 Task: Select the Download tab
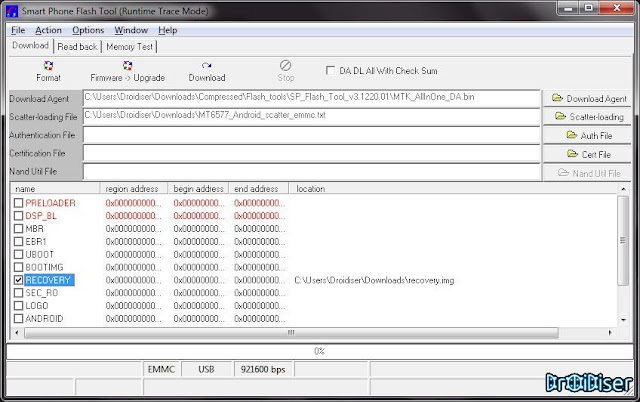coord(31,46)
